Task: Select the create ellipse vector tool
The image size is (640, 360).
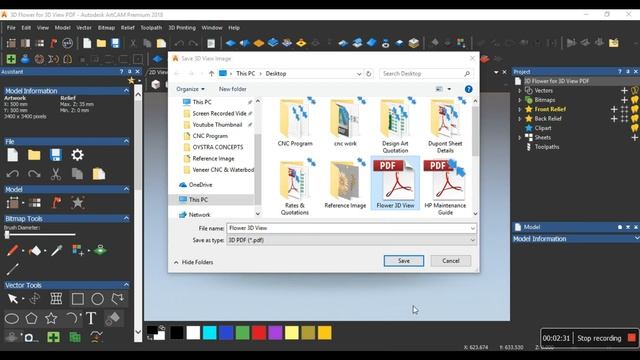Action: [12, 318]
